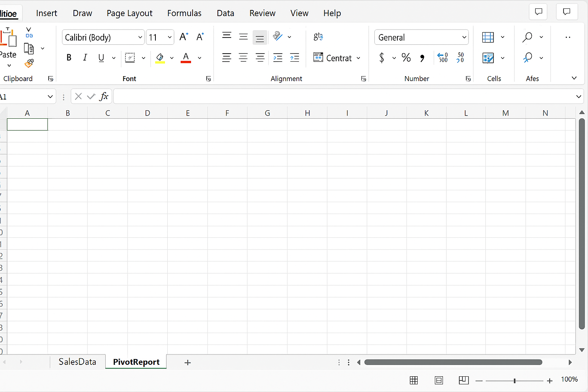Viewport: 588px width, 392px height.
Task: Expand the formula bar chevron
Action: 579,96
